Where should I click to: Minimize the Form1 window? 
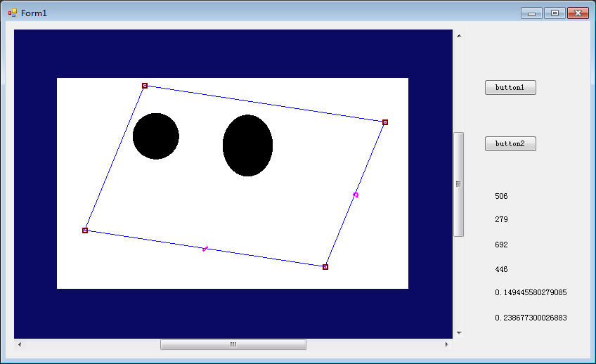[x=531, y=13]
